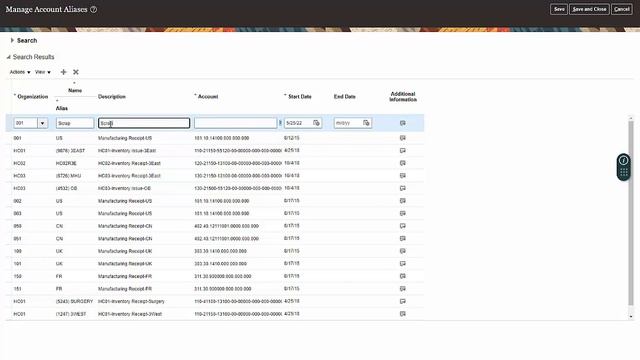Click the table scrollbar up arrow
The width and height of the screenshot is (640, 360).
point(631,118)
